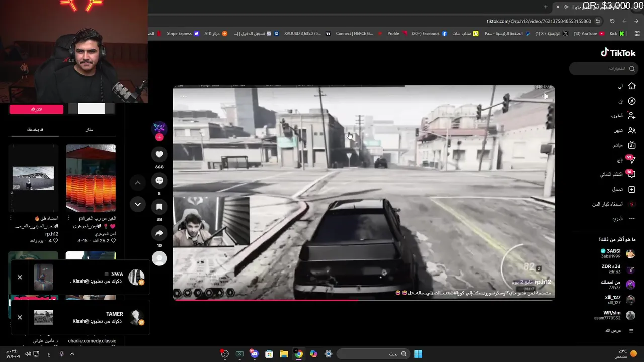Like the video with heart icon
The width and height of the screenshot is (644, 362).
pyautogui.click(x=159, y=155)
